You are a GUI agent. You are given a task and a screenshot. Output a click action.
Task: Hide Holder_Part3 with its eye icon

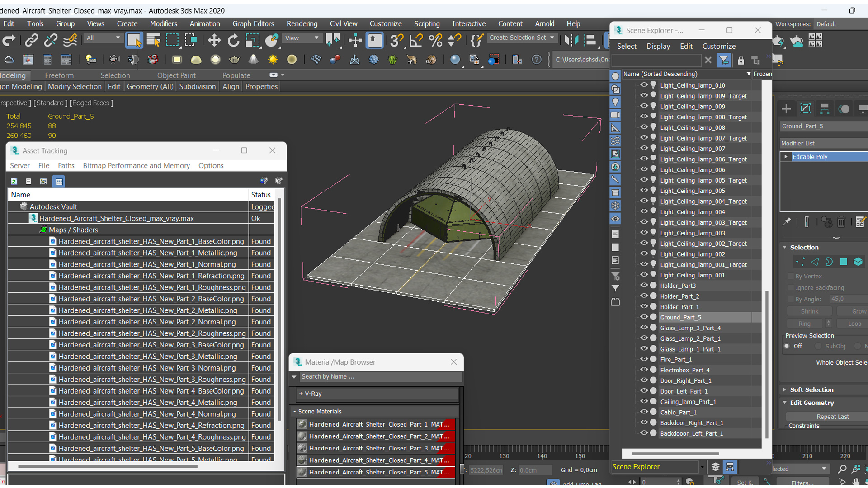(x=644, y=285)
